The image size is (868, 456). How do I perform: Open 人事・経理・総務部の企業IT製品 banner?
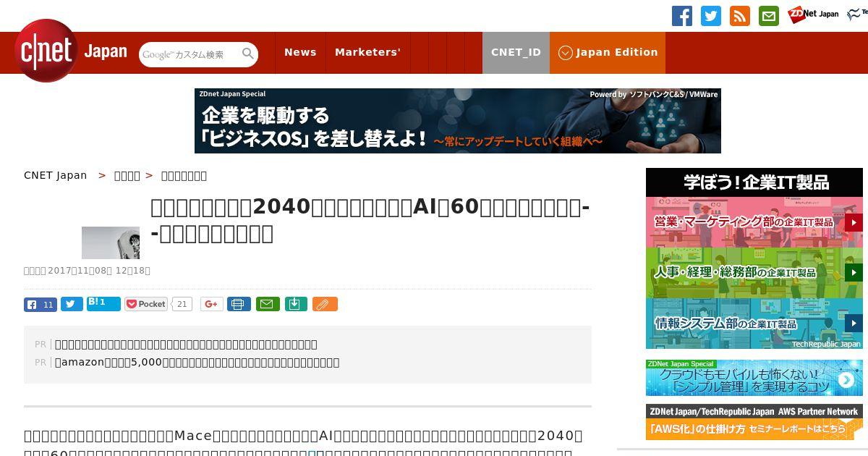coord(754,273)
